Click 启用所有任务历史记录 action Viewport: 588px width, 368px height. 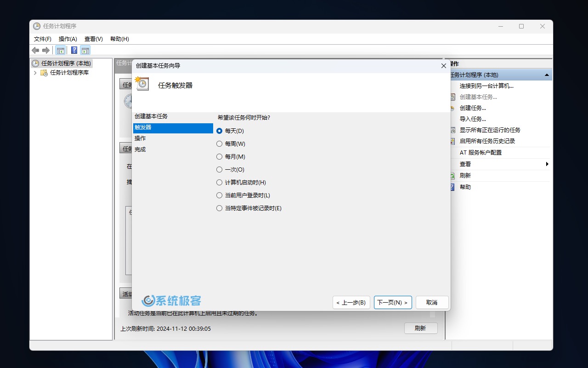487,141
